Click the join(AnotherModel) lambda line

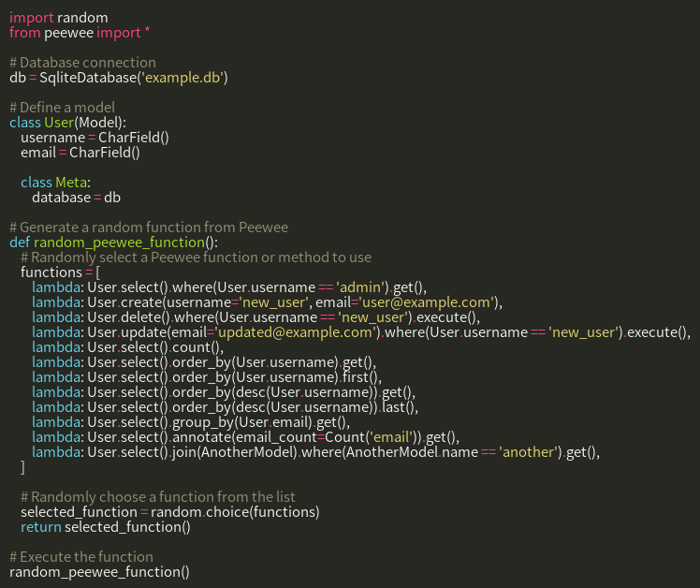pyautogui.click(x=315, y=452)
